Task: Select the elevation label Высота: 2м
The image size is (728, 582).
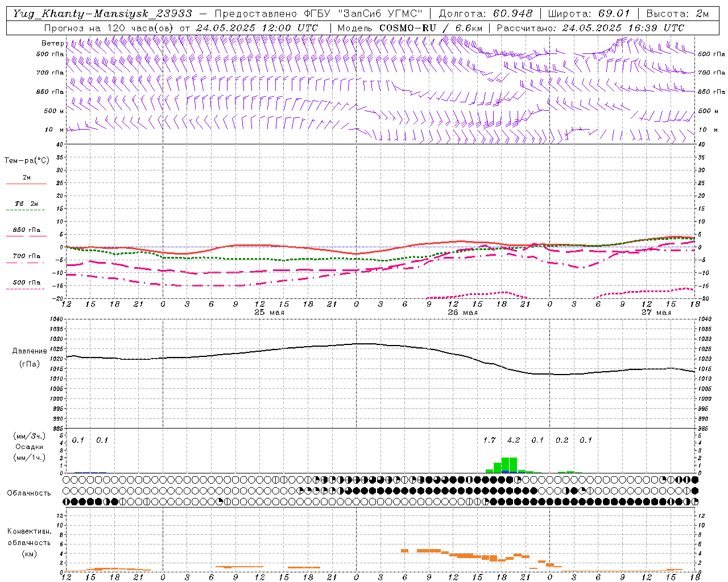Action: click(x=677, y=14)
